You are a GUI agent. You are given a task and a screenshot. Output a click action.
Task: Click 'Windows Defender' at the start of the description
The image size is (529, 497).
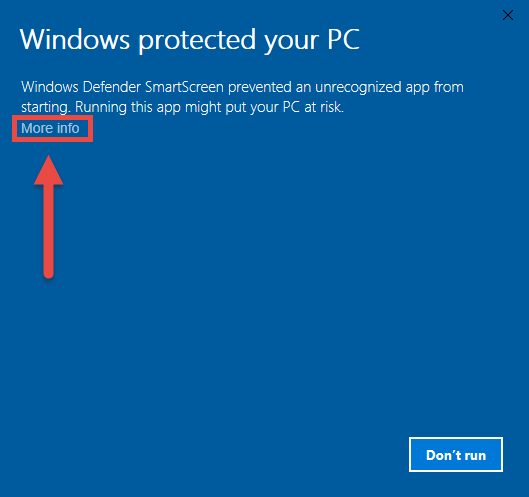[x=81, y=87]
